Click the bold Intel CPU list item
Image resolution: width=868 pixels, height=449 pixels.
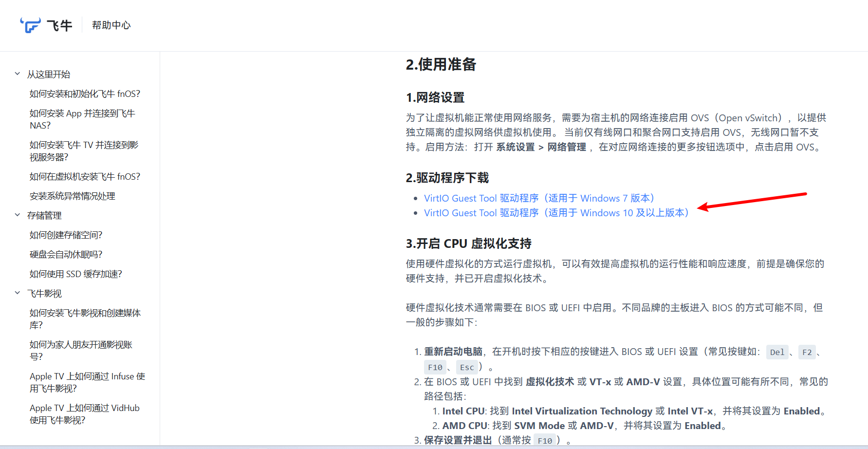coord(463,411)
